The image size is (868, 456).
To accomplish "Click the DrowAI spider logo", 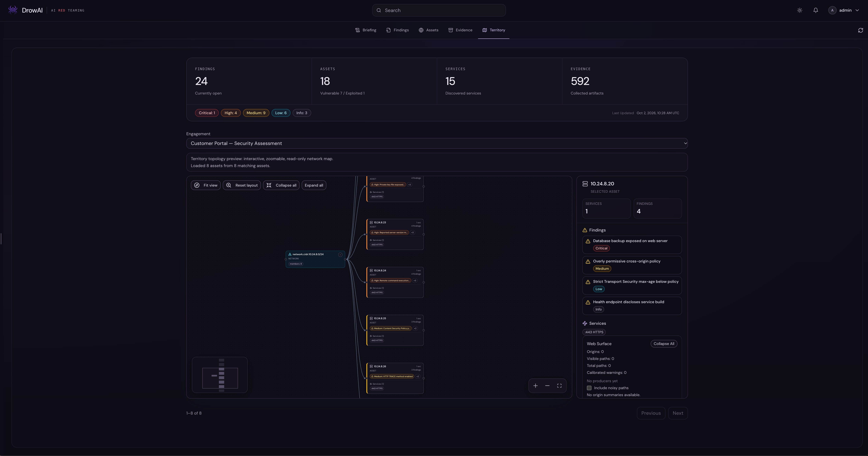I will click(x=13, y=10).
